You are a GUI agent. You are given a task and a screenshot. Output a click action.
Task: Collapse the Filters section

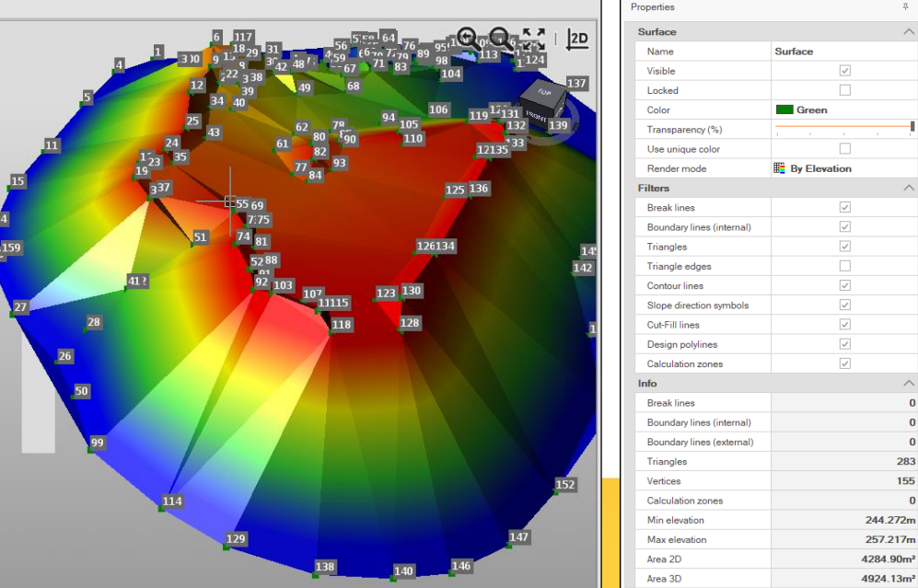click(908, 189)
